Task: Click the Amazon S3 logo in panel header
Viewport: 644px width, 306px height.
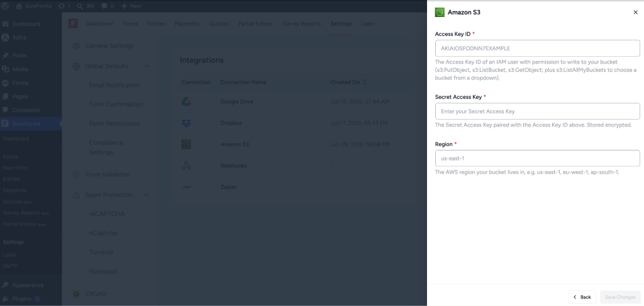Action: tap(440, 13)
